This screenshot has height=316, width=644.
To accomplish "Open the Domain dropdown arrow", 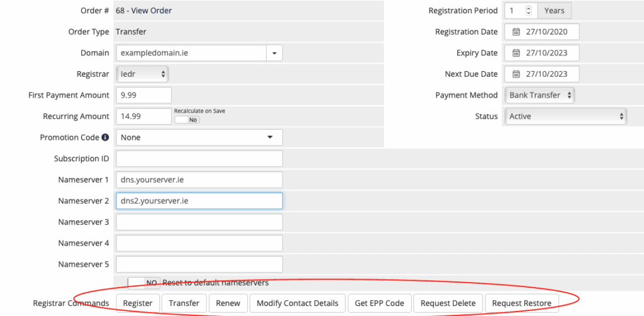I will click(x=274, y=53).
